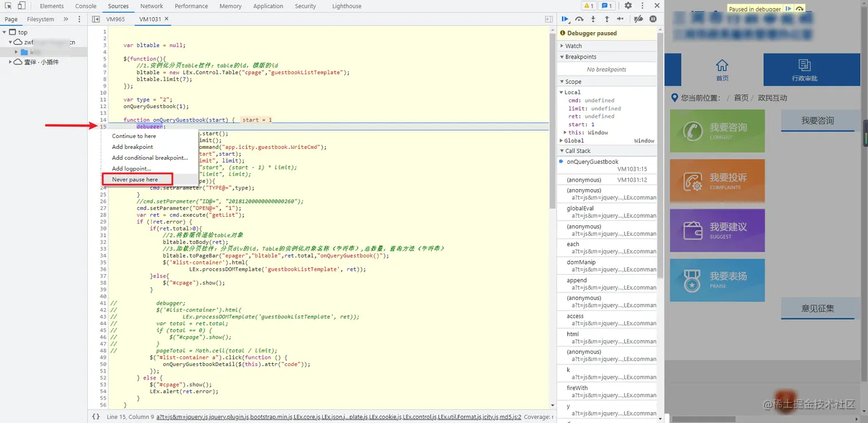Open the warnings counter badge

[x=588, y=6]
